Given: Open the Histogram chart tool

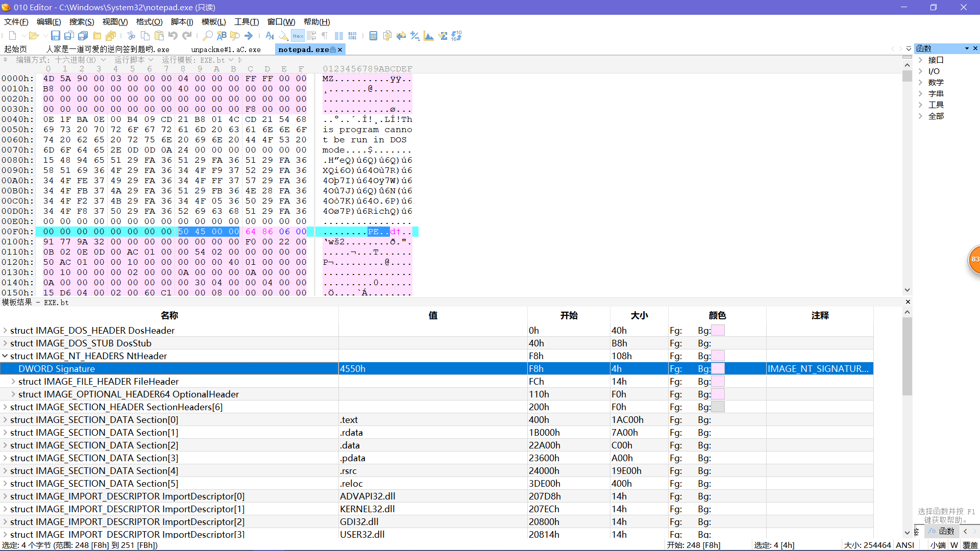Looking at the screenshot, I should click(x=429, y=36).
